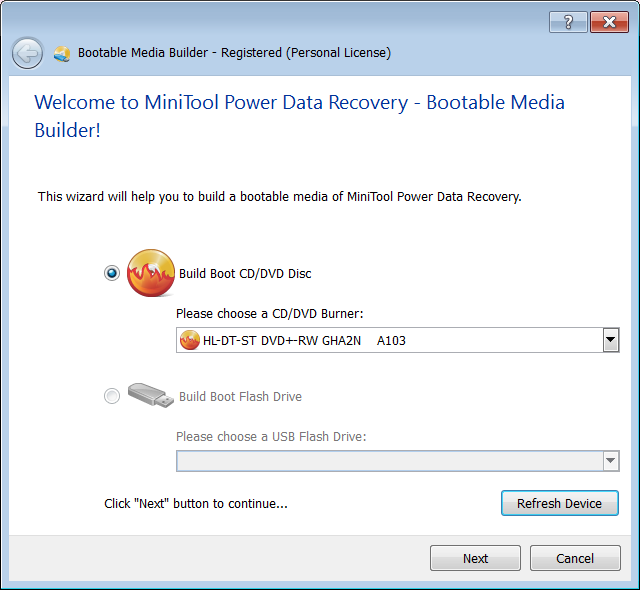Click the window title 'Bootable Media Builder - Registered'

[x=234, y=53]
